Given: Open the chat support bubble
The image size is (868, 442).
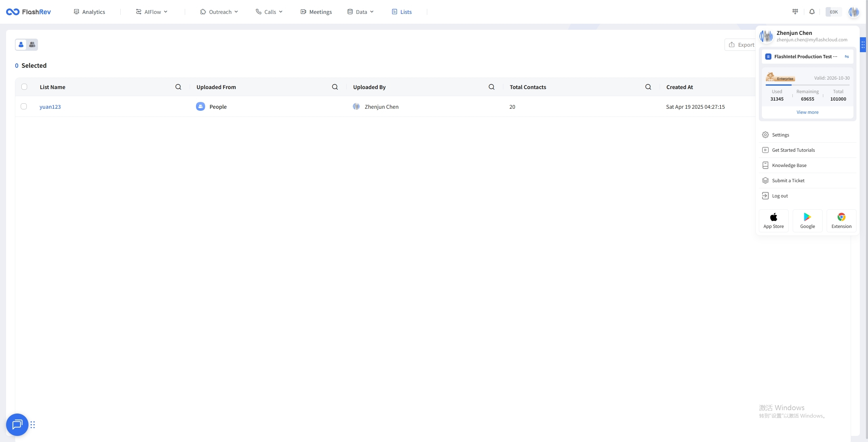Looking at the screenshot, I should [x=17, y=424].
